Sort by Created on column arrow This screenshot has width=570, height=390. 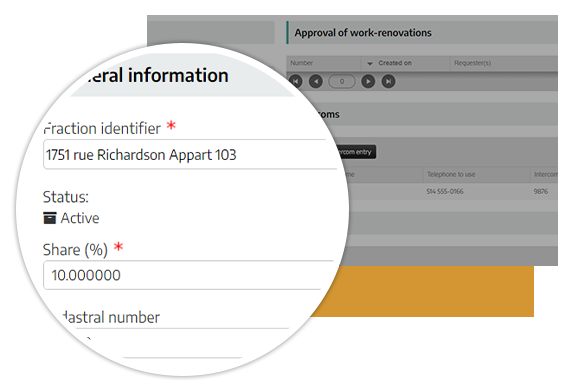370,64
